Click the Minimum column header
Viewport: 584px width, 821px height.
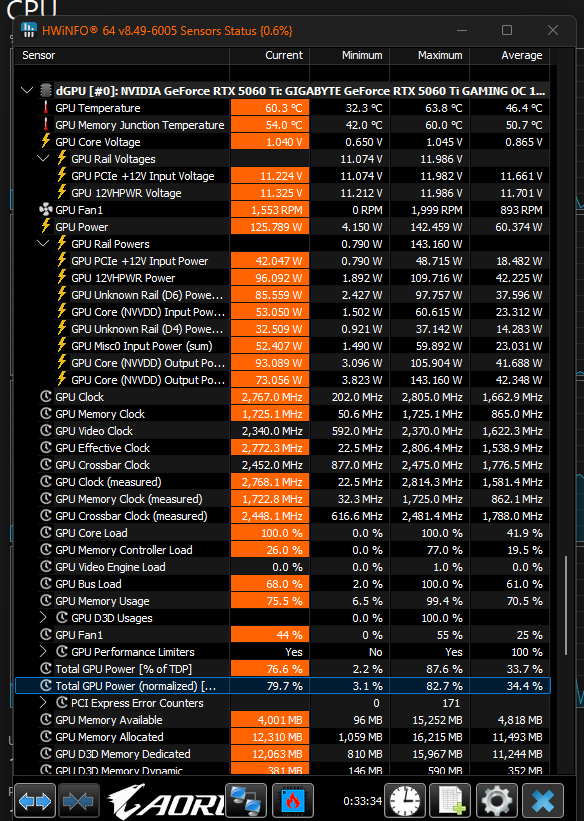(350, 56)
